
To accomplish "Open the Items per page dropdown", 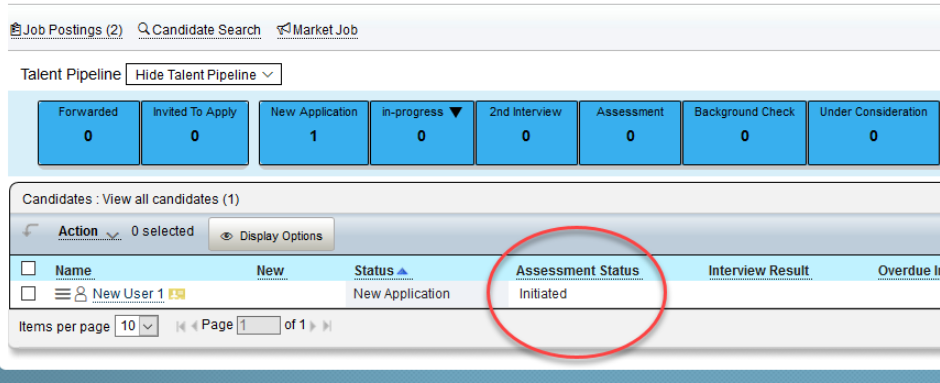I will tap(137, 326).
